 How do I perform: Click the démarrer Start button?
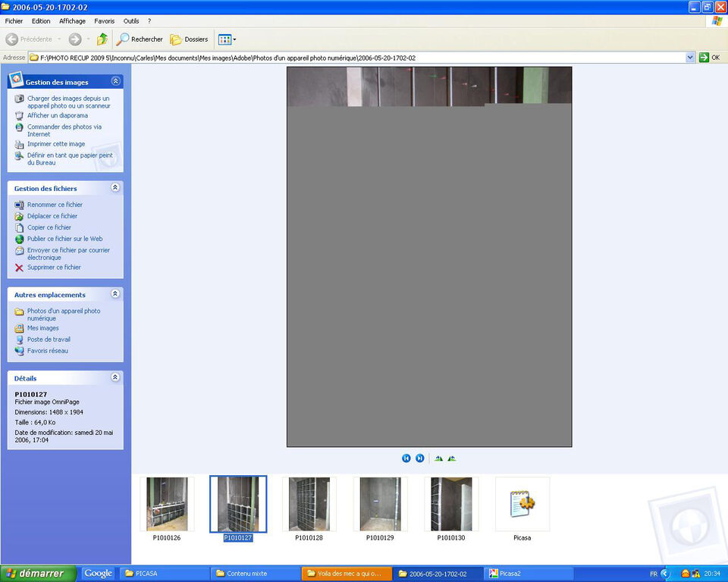[x=39, y=574]
